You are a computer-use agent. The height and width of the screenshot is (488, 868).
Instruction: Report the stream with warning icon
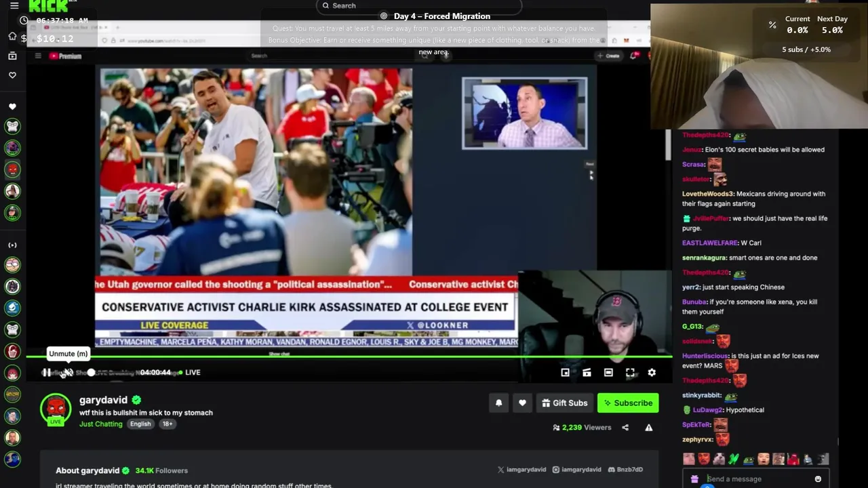[648, 427]
